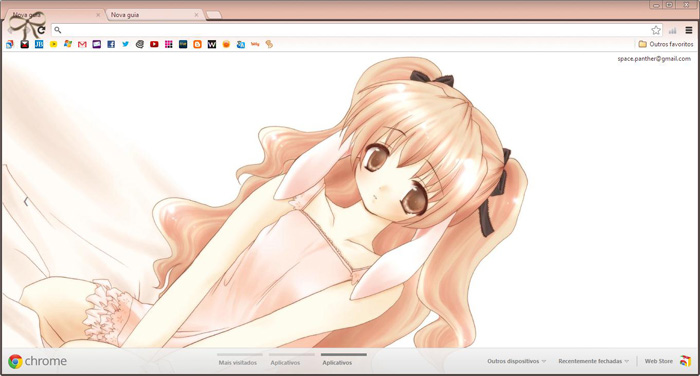This screenshot has height=376, width=700.
Task: Open the Outros favoritos folder
Action: tap(666, 44)
